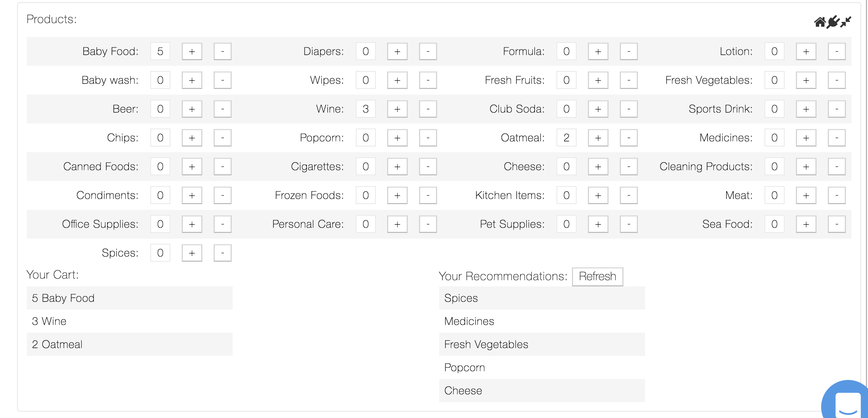The image size is (868, 418).
Task: Select the 3 Wine cart row
Action: pos(129,321)
